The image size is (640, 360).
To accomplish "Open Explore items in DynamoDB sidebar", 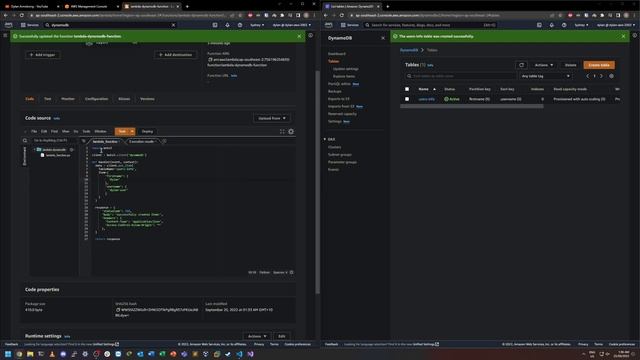I will click(x=344, y=76).
